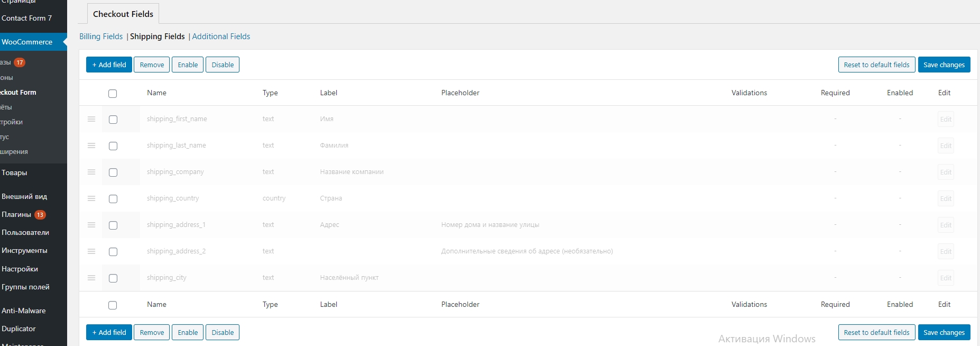The width and height of the screenshot is (980, 346).
Task: Open WooCommerce in the sidebar menu
Action: point(27,42)
